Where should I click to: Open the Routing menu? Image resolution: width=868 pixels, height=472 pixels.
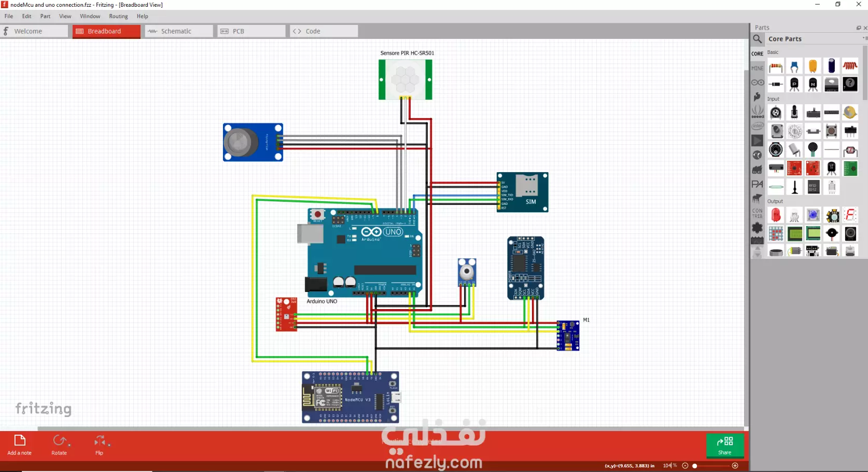tap(118, 16)
